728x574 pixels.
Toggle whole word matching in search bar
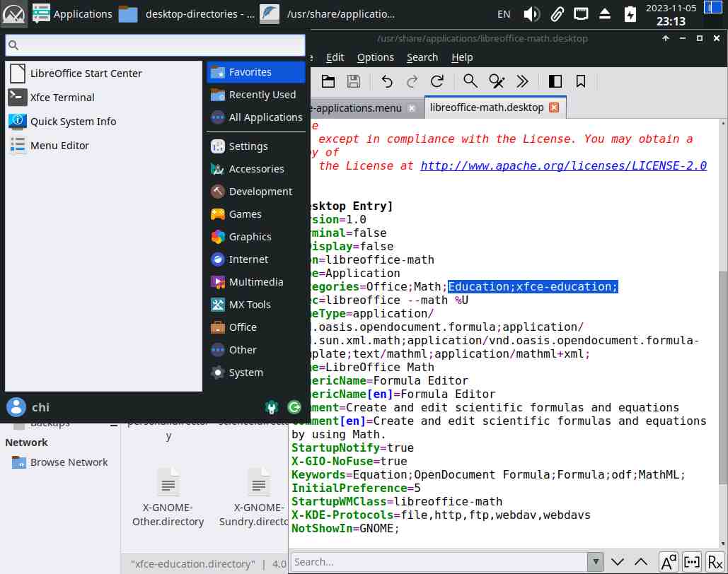[692, 562]
